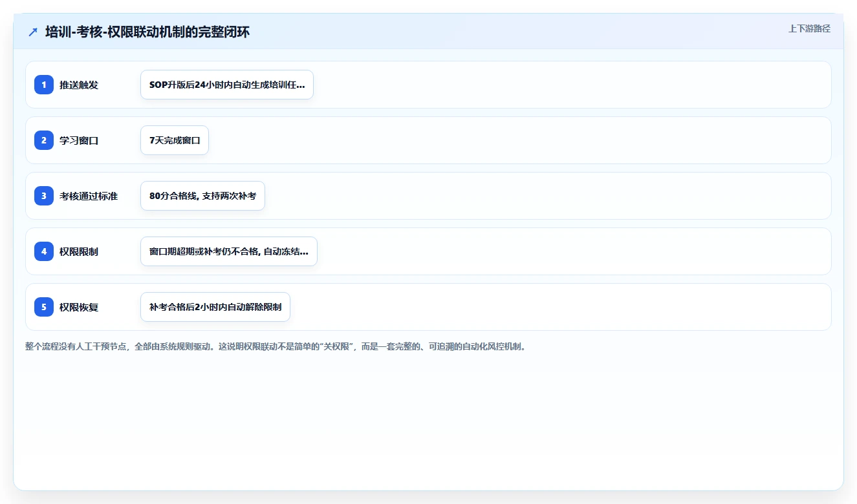Click the summary paragraph below the steps
This screenshot has width=857, height=504.
click(277, 347)
